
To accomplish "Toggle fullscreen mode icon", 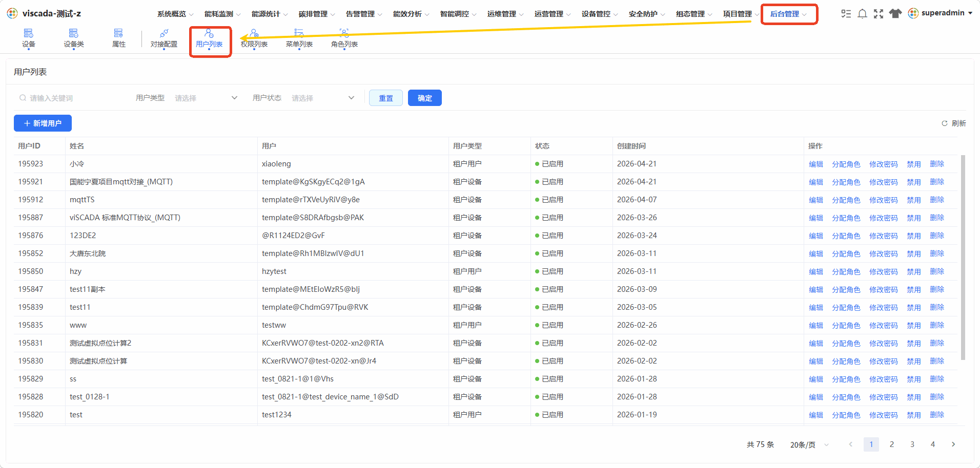I will [x=879, y=14].
